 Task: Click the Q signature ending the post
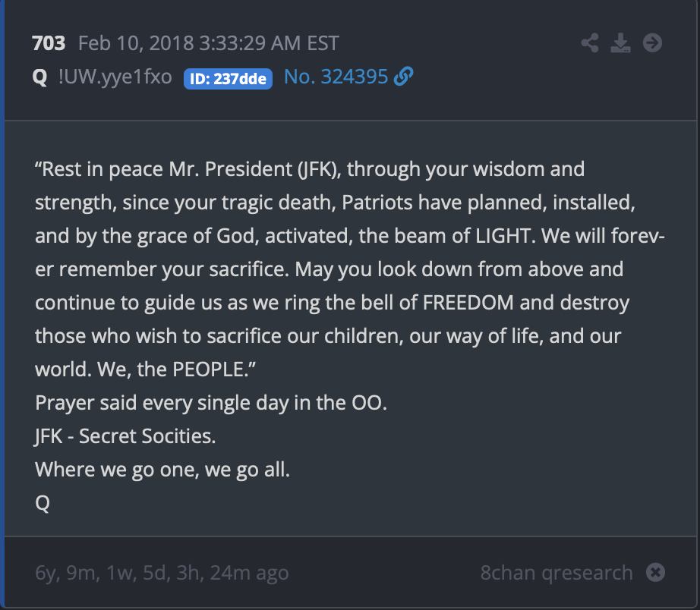[43, 503]
